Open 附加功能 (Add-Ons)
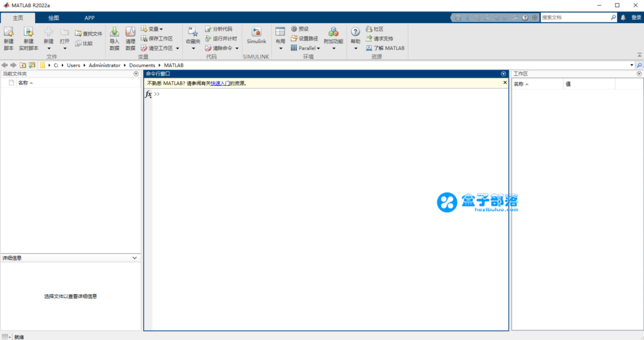Viewport: 644px width, 340px height. [333, 39]
